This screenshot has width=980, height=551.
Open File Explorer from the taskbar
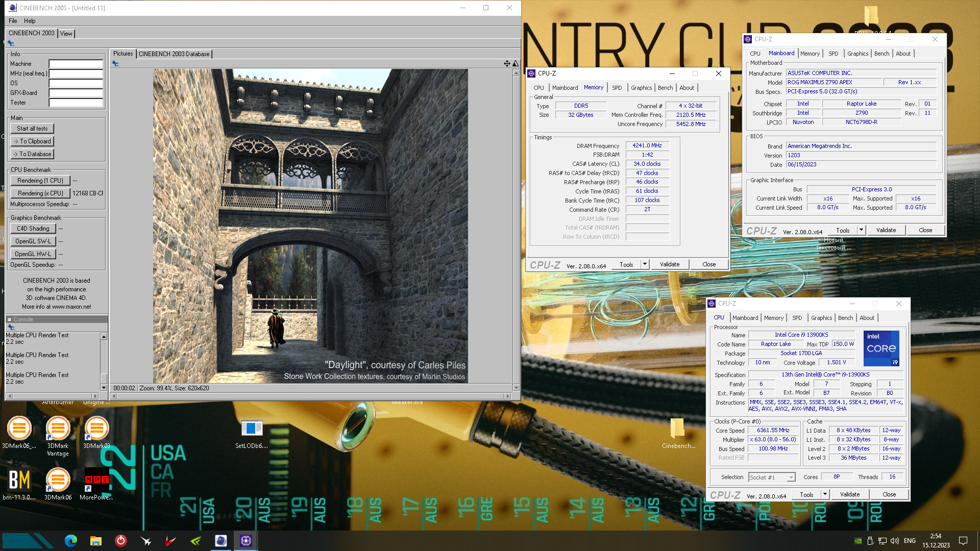[x=96, y=541]
